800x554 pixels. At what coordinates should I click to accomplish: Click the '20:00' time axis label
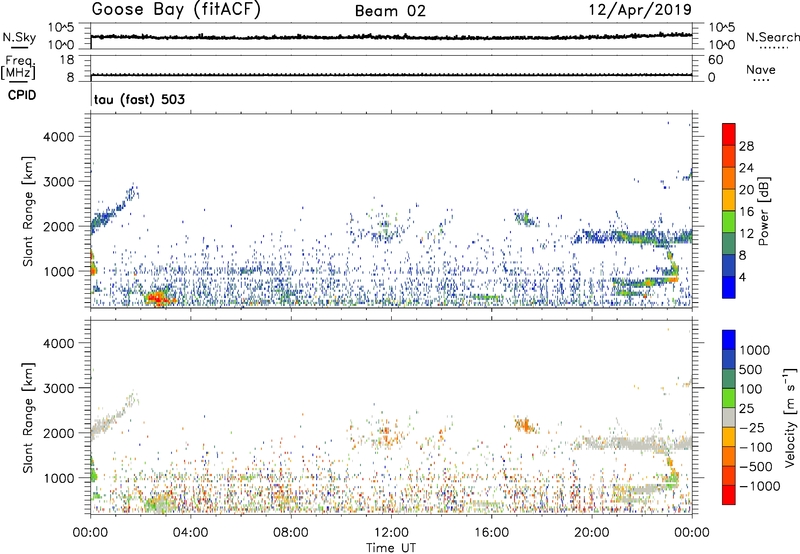tap(592, 533)
